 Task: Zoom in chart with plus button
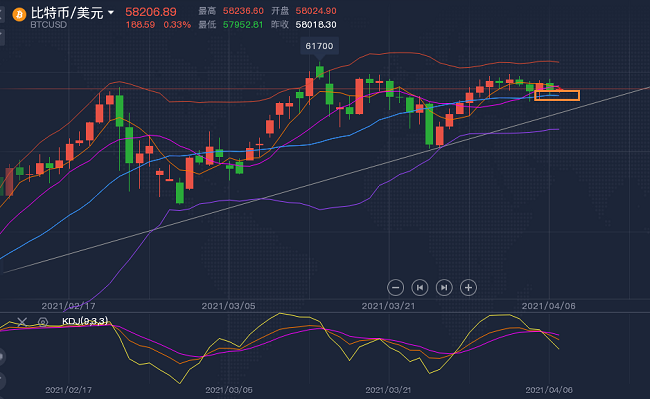coord(468,288)
